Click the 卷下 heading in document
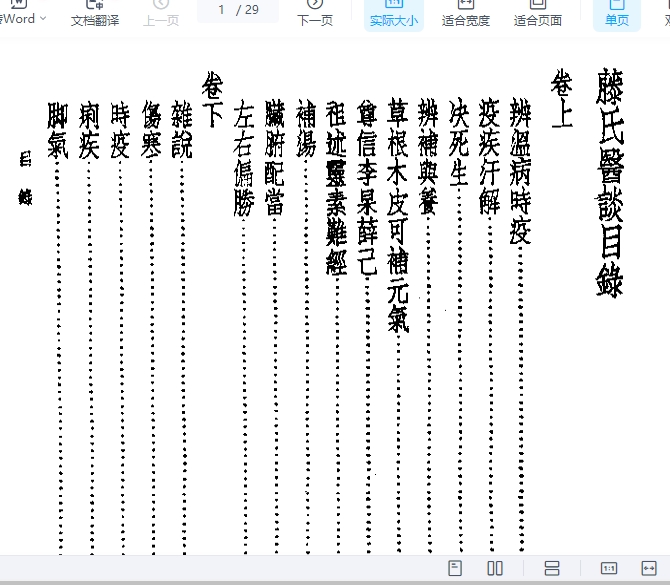Screen dimensions: 670x585 (x=212, y=98)
